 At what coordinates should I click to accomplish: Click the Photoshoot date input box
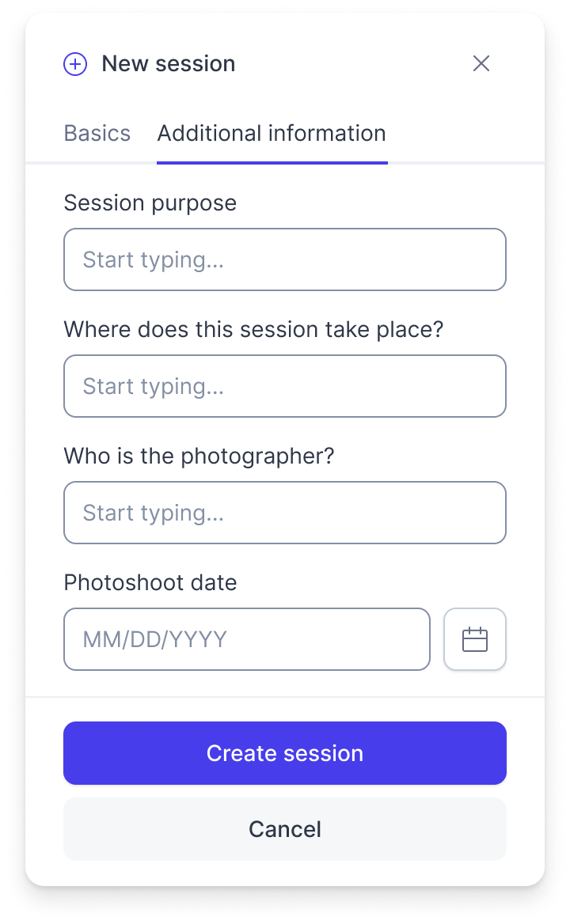247,639
